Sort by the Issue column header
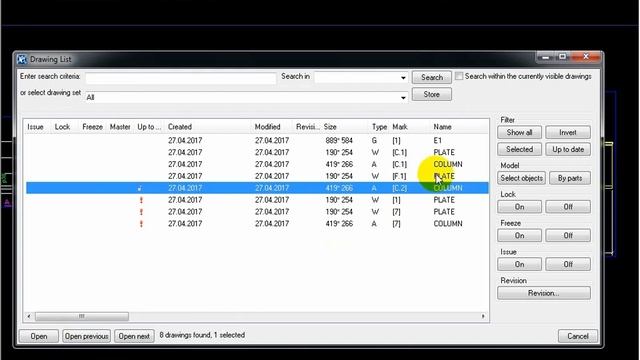640x360 pixels. (x=36, y=127)
